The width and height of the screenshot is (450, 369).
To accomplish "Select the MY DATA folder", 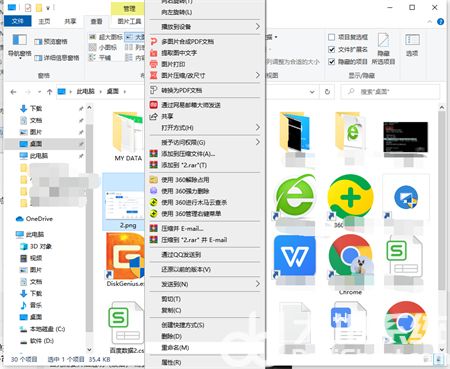I will click(128, 137).
